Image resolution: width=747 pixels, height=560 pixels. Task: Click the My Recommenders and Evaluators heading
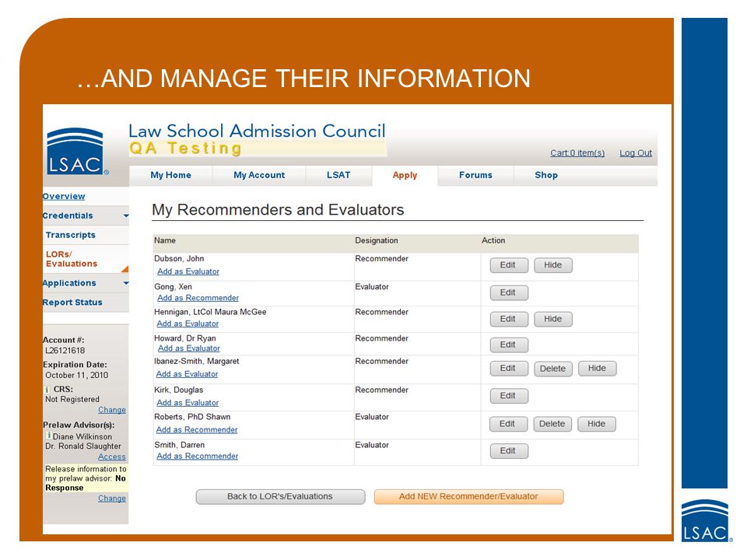tap(278, 210)
